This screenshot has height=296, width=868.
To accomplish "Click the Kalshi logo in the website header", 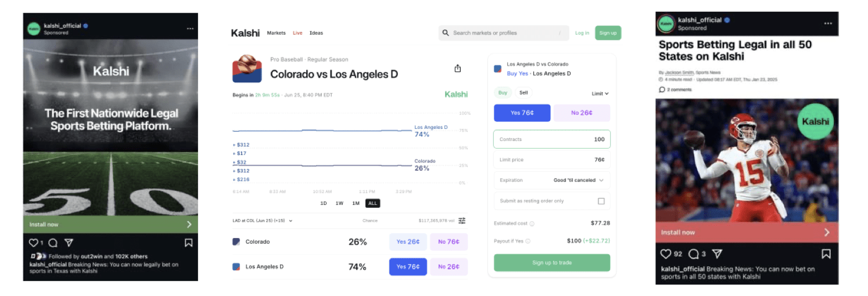I will [x=245, y=33].
